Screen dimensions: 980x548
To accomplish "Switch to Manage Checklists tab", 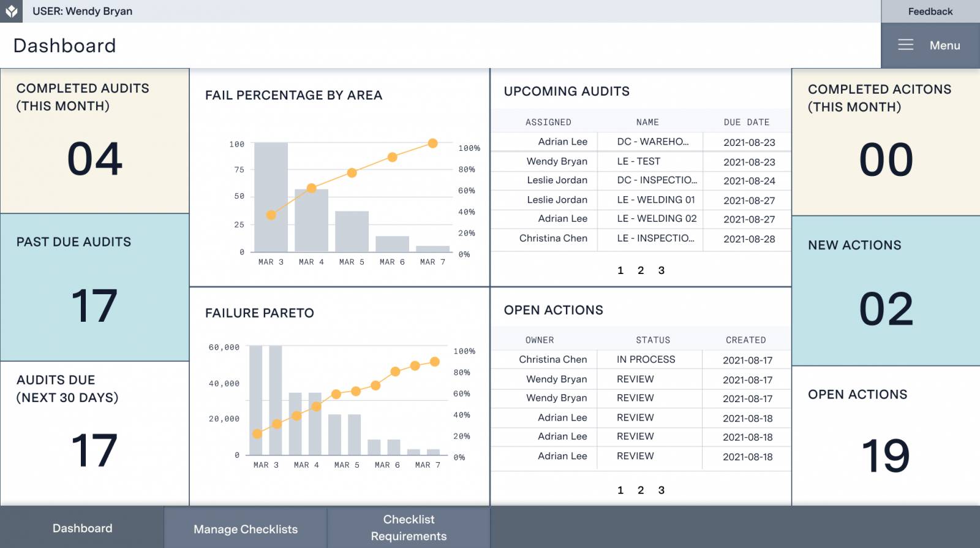I will 245,528.
